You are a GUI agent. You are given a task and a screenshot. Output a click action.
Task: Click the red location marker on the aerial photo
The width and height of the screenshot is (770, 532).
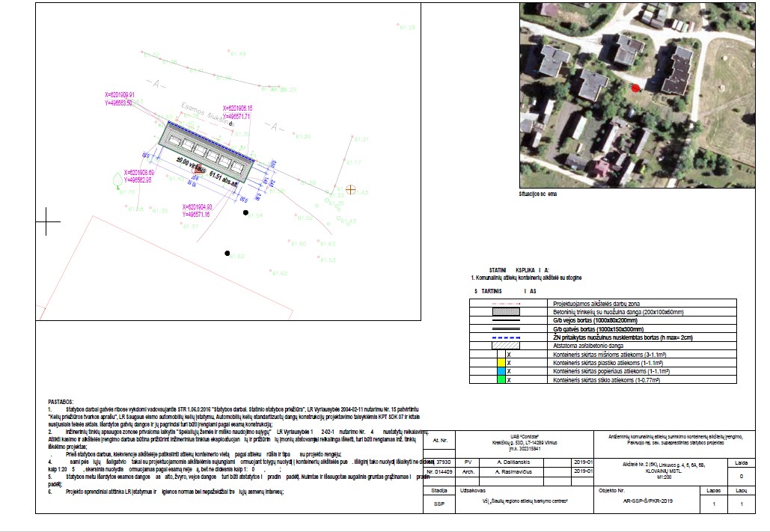tap(635, 88)
